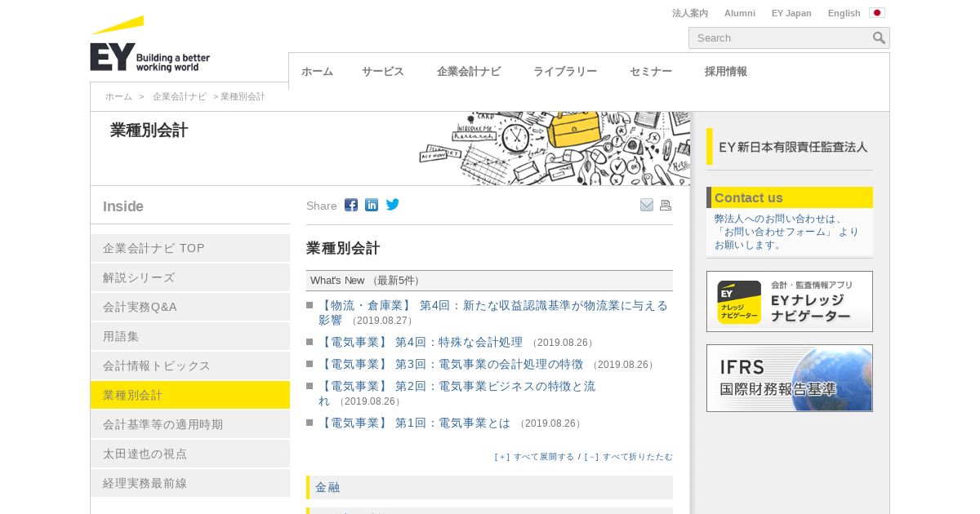Screen dimensions: 980x514
Task: Click the search magnifier icon
Action: coord(879,38)
